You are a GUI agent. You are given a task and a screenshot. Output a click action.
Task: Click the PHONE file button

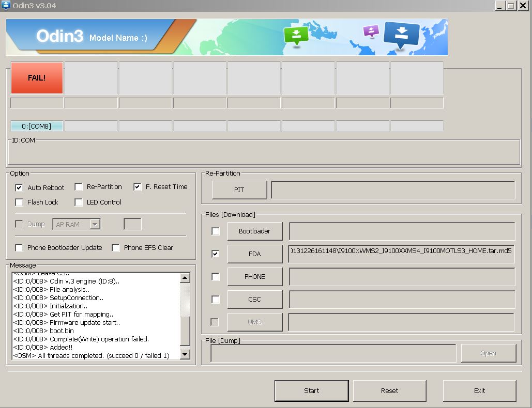tap(255, 276)
